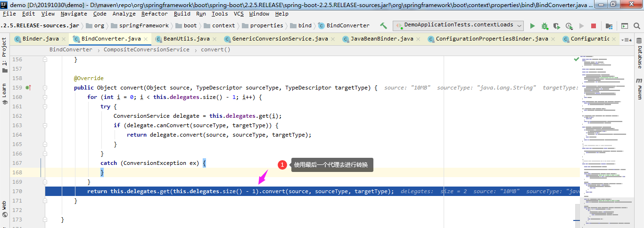Place cursor on the @Override annotation

[89, 78]
